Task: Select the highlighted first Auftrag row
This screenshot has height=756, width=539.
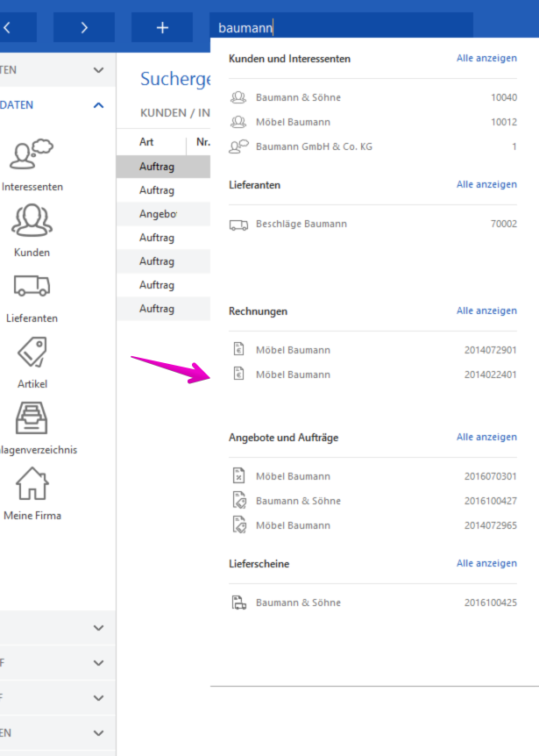Action: point(163,167)
